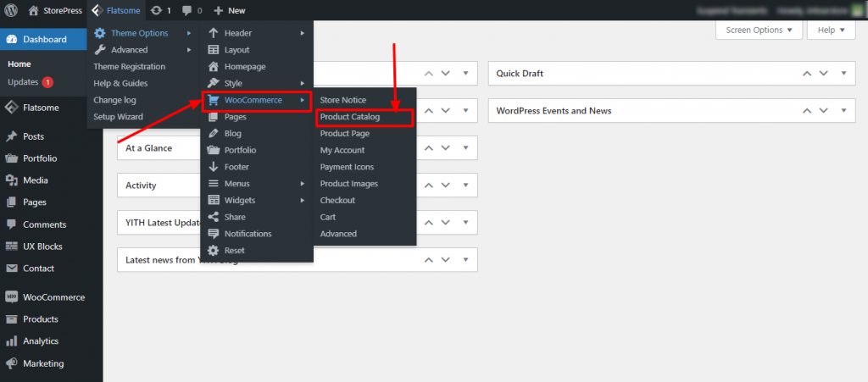Toggle the At a Glance panel triangle
Screen dimensions: 868x382
click(x=465, y=148)
